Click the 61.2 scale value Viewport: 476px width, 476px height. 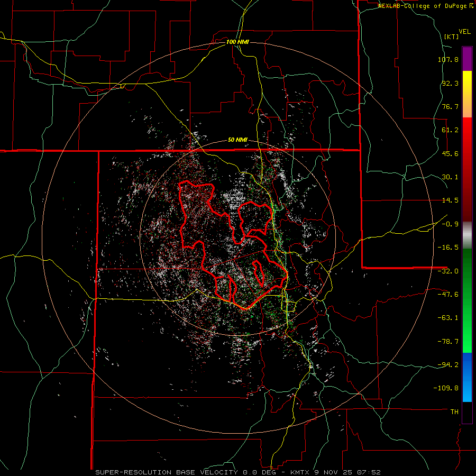[450, 130]
